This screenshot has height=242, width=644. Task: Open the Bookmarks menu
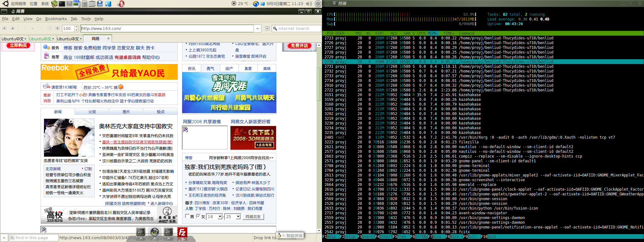(56, 19)
